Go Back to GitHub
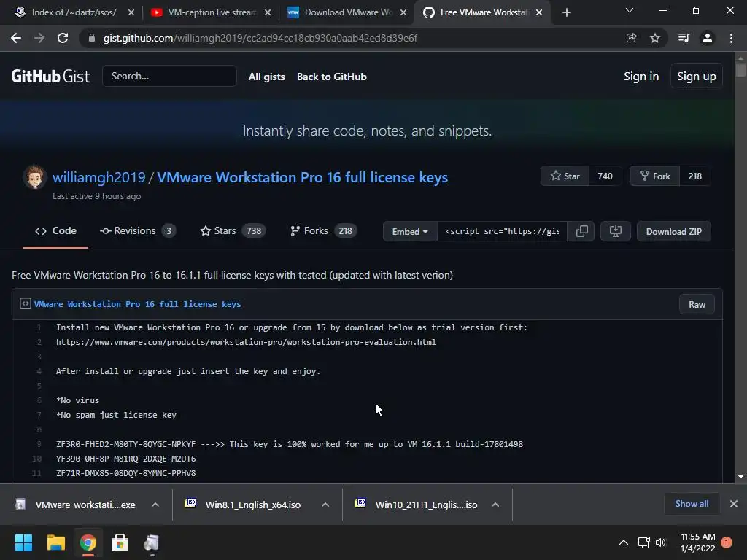 tap(332, 77)
